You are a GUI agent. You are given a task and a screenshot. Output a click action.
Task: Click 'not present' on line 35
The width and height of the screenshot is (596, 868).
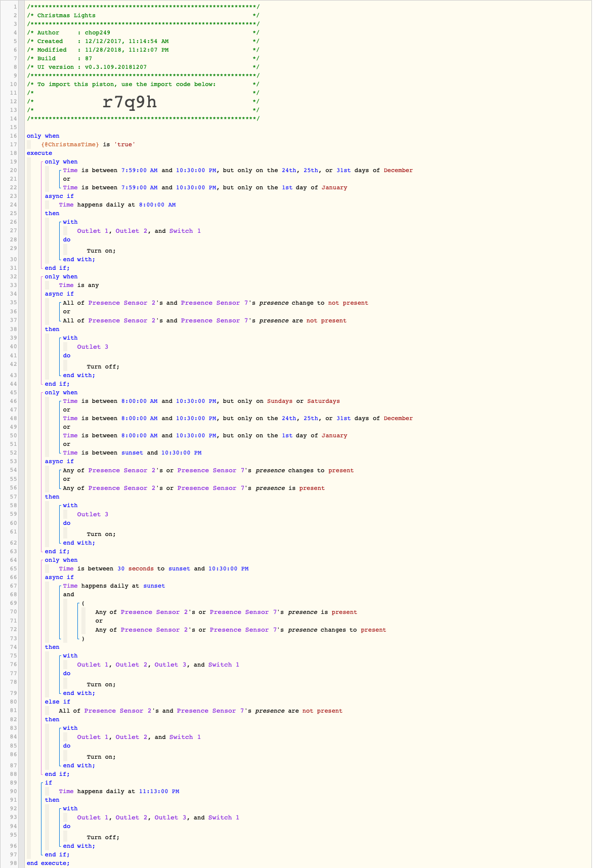pyautogui.click(x=348, y=303)
